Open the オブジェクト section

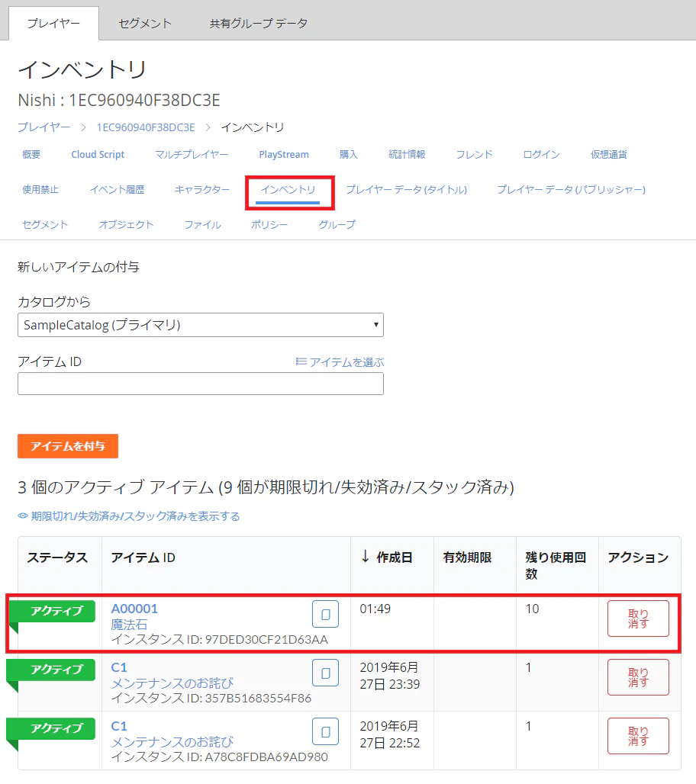pos(126,224)
